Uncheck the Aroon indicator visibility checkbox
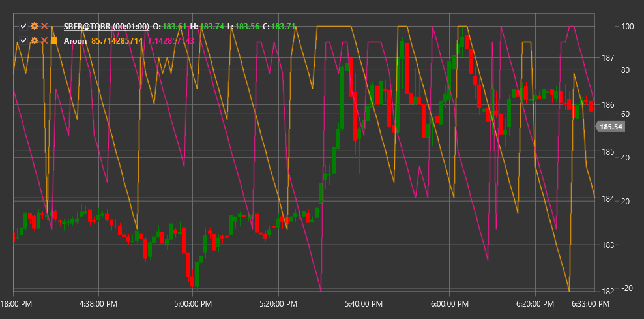 coord(23,40)
